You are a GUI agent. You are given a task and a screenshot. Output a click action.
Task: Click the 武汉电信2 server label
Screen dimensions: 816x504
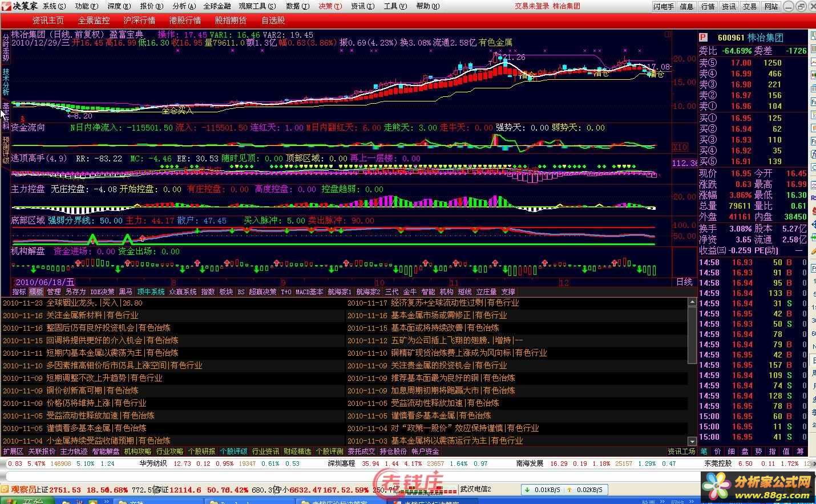475,489
